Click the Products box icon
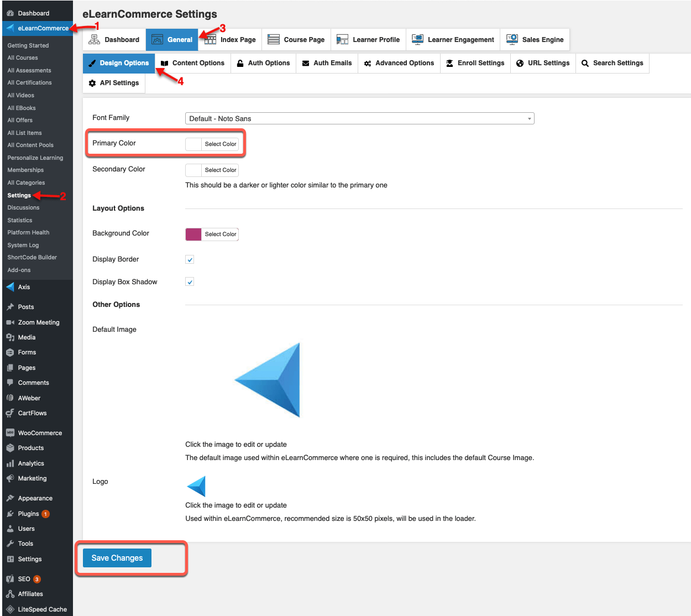 coord(10,448)
